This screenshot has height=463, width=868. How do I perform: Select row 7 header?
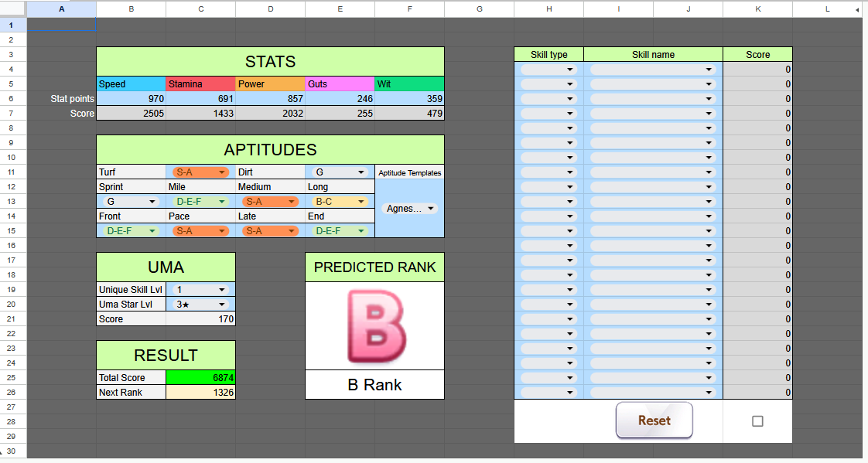click(x=11, y=114)
